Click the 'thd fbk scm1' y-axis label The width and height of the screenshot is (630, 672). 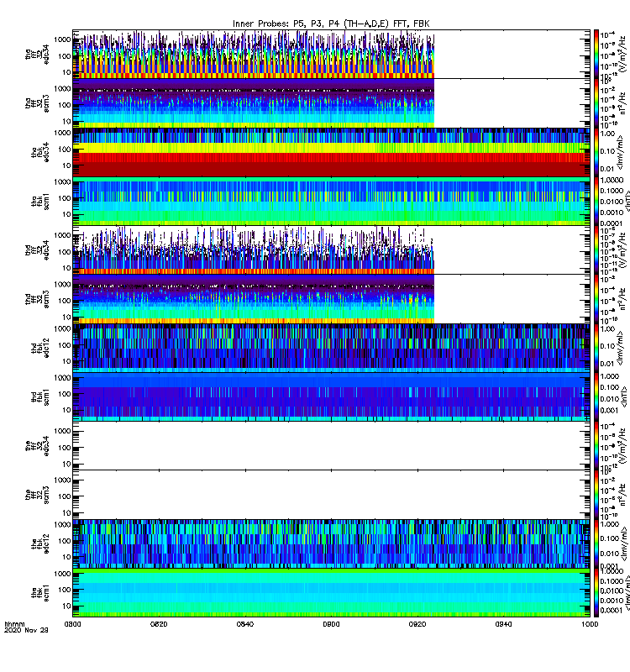[40, 396]
